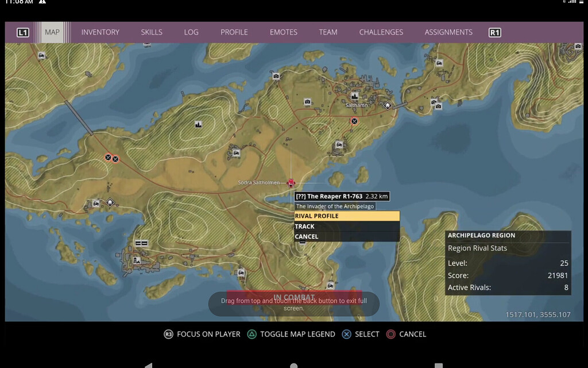Click the vehicle icon near the southwestern settlement
This screenshot has height=368, width=588.
click(x=96, y=203)
